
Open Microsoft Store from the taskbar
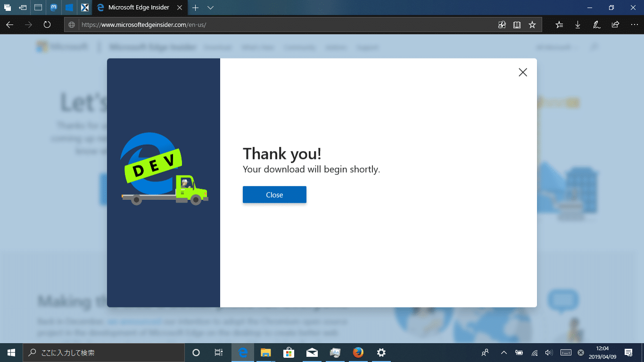[289, 353]
